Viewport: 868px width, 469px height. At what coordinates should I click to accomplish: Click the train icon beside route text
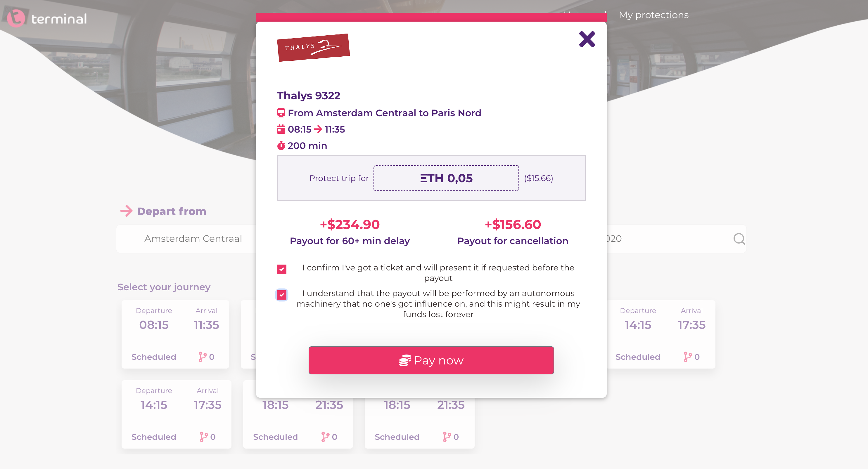281,113
